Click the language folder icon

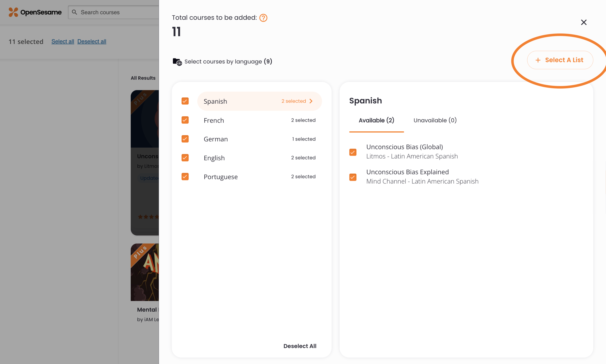[177, 62]
